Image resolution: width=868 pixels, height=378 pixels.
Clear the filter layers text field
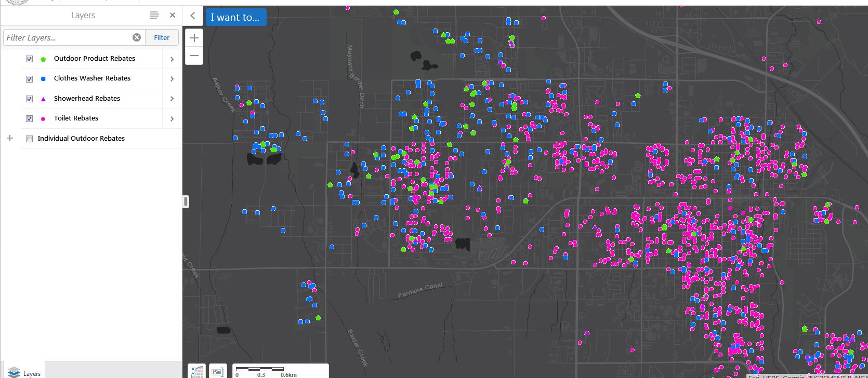coord(137,37)
